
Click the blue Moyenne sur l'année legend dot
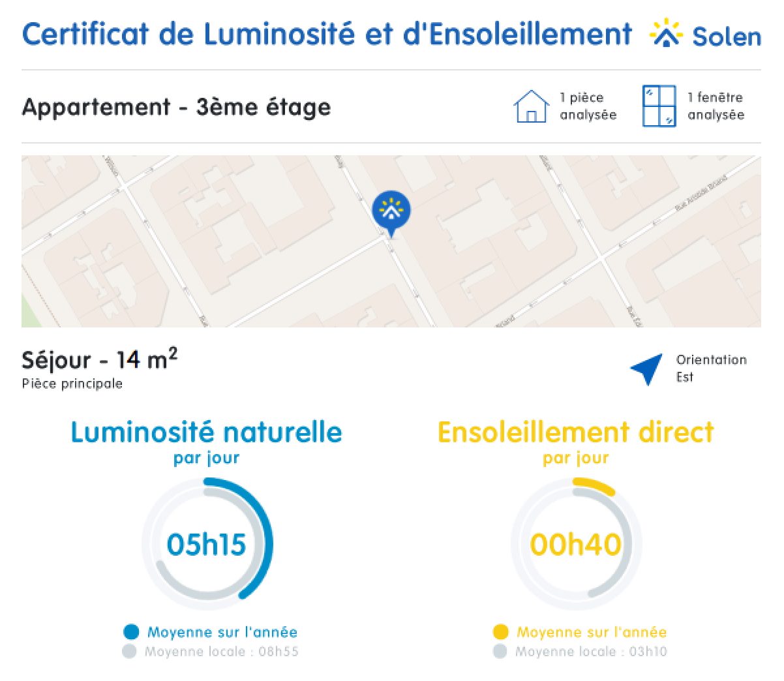pos(131,631)
